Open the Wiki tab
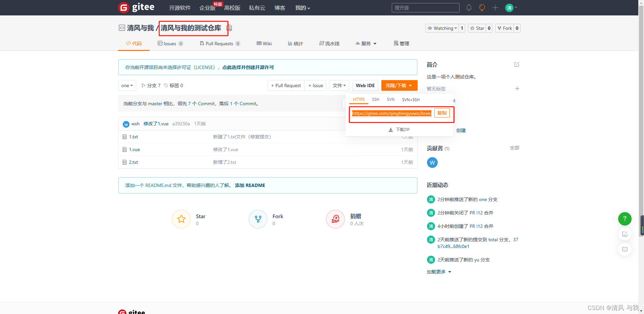 [264, 44]
